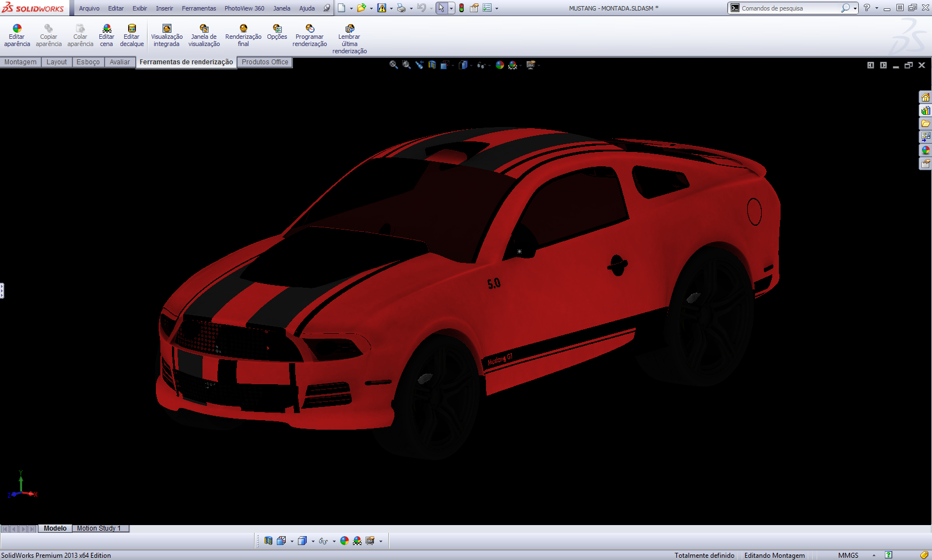Open the PhotoView 360 menu
The width and height of the screenshot is (932, 560).
coord(244,8)
